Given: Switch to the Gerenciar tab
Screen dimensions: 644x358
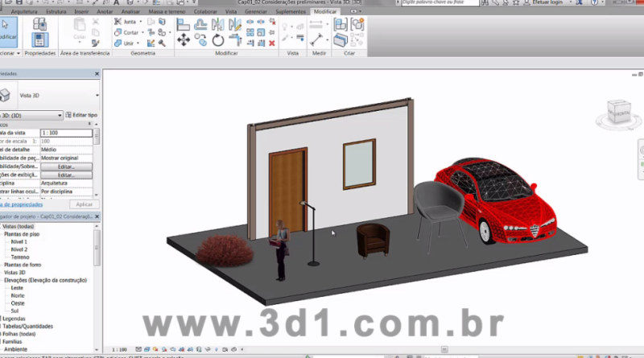Looking at the screenshot, I should click(256, 11).
